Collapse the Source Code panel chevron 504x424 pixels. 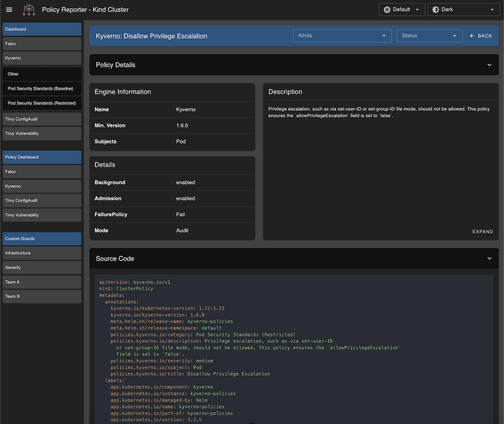click(489, 258)
